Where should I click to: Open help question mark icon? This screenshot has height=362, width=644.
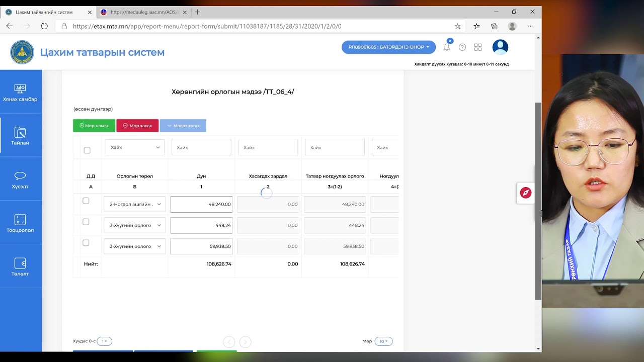(462, 47)
